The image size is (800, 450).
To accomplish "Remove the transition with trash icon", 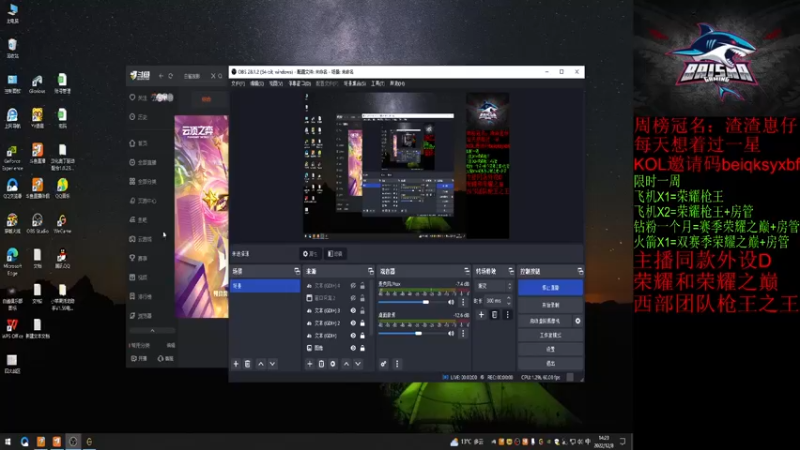I will point(494,315).
